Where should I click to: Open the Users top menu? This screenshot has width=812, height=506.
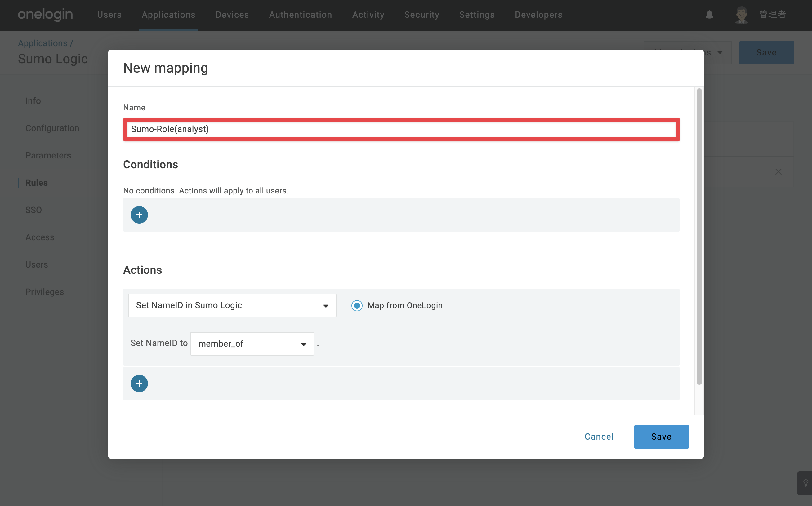tap(109, 15)
